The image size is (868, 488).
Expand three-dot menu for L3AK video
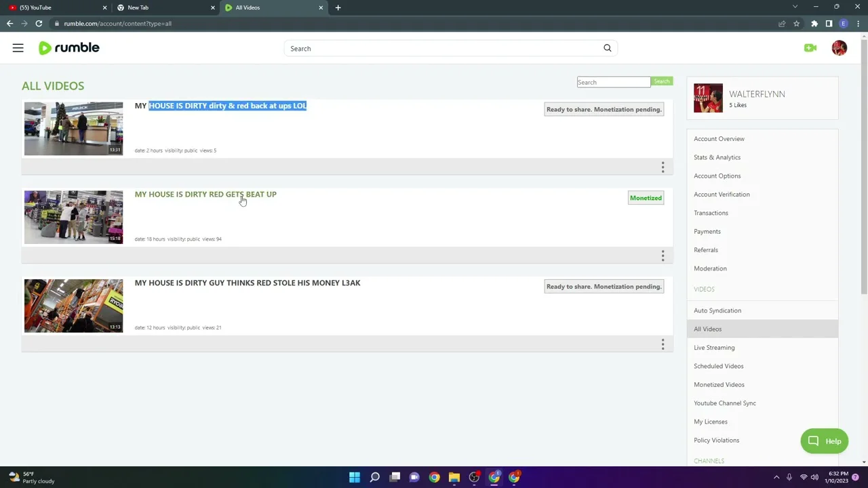(663, 344)
